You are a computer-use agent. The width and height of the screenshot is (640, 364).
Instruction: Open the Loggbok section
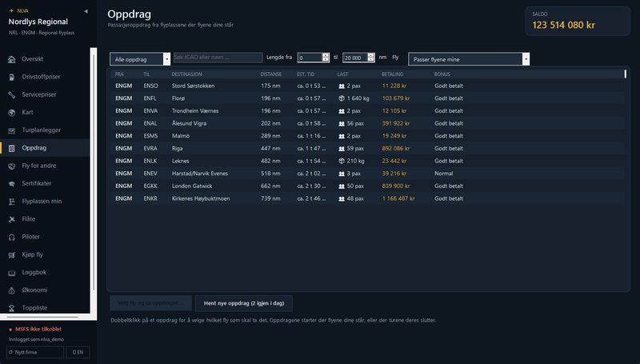pos(45,272)
